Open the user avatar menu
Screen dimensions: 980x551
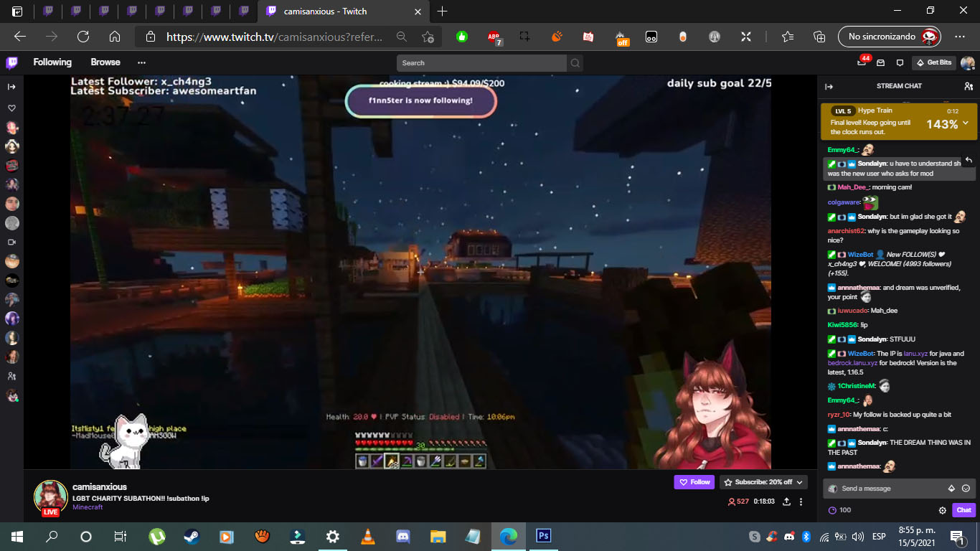click(968, 63)
